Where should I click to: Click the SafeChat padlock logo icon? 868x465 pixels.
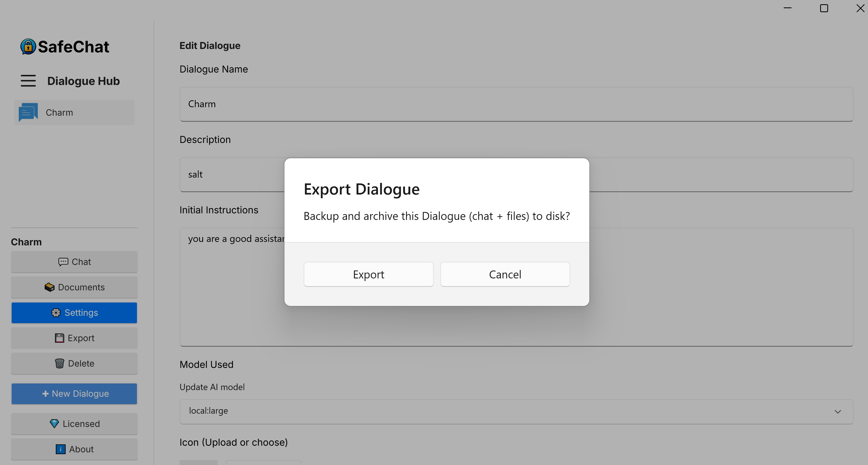pos(28,47)
